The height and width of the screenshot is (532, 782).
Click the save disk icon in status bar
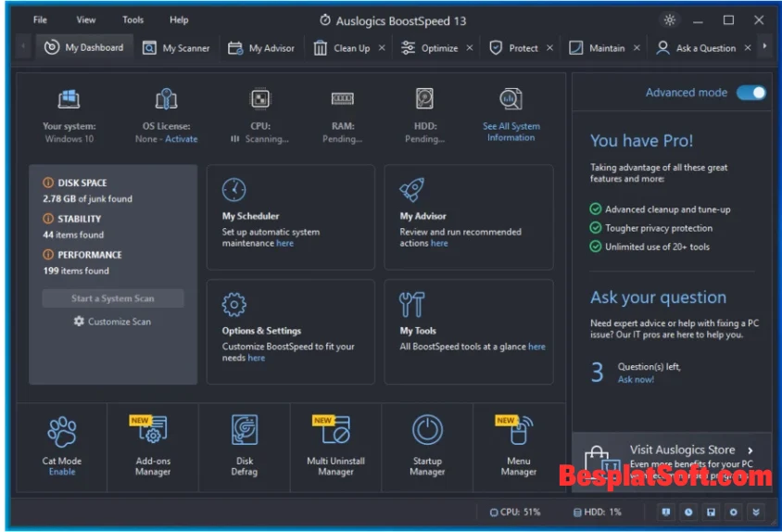712,512
